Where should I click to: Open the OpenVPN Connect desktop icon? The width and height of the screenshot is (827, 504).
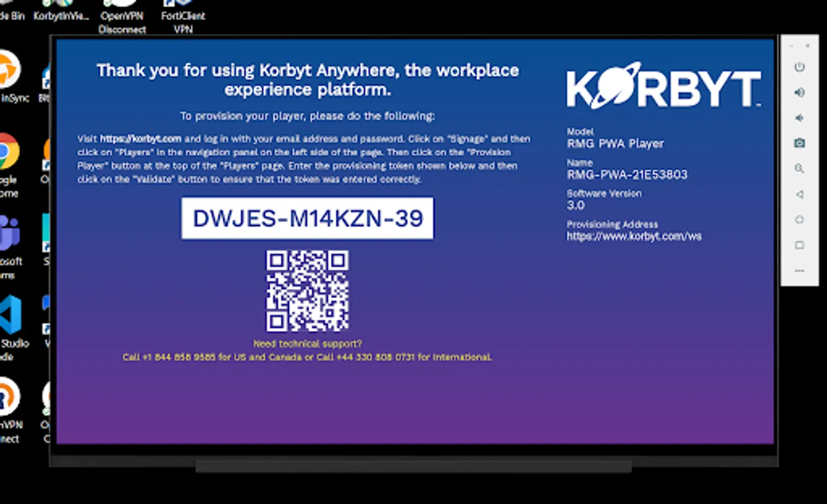(10, 410)
